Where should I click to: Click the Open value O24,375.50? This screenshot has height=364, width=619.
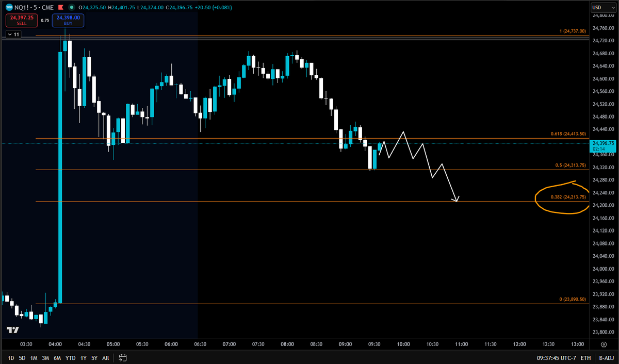pyautogui.click(x=92, y=8)
